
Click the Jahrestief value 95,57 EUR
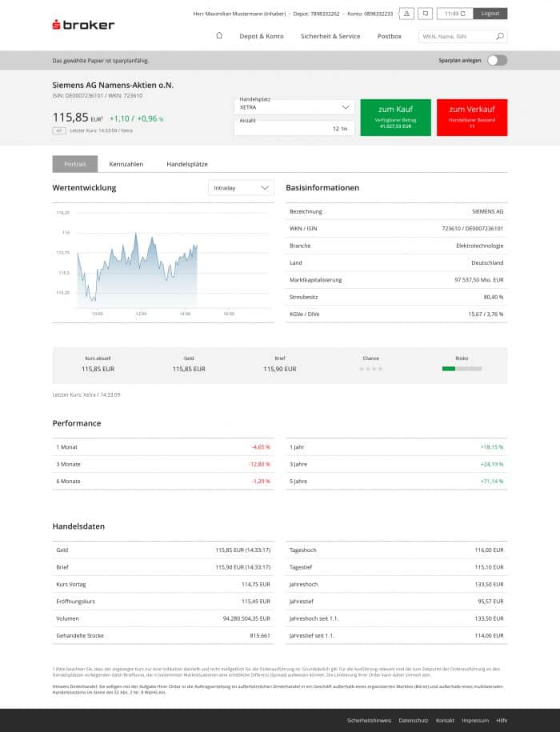[490, 602]
